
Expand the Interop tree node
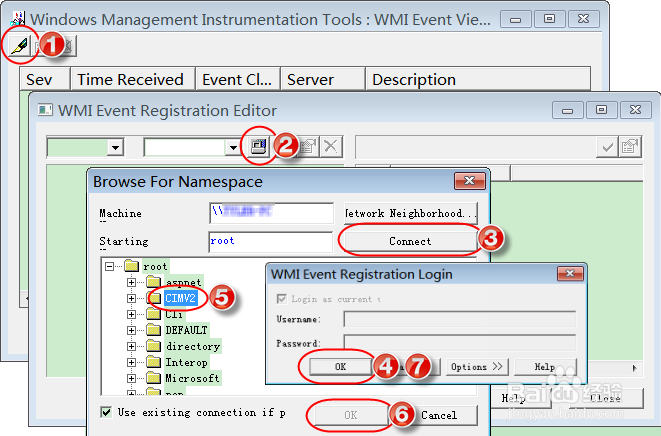(x=131, y=362)
